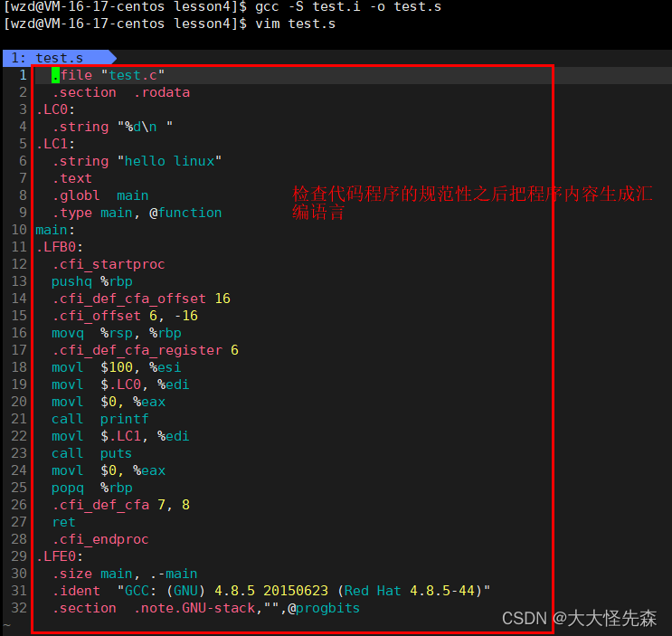Click '.cfi_def_cfa 7, 8' line
The height and width of the screenshot is (636, 672).
[121, 505]
